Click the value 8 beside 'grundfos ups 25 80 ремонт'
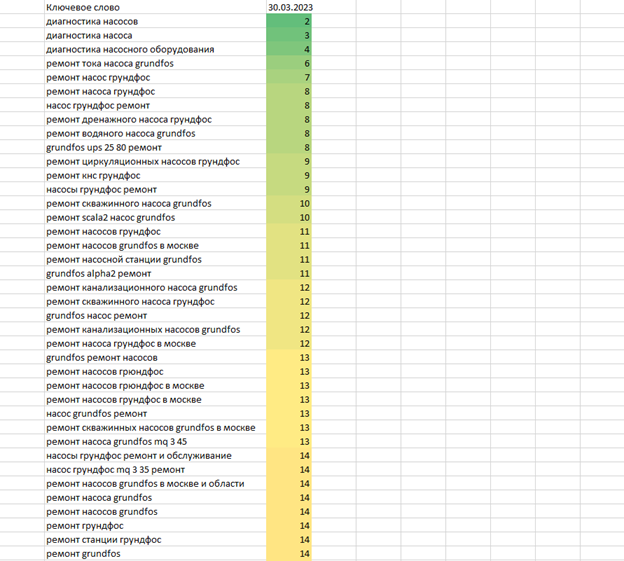The height and width of the screenshot is (561, 624). (289, 147)
